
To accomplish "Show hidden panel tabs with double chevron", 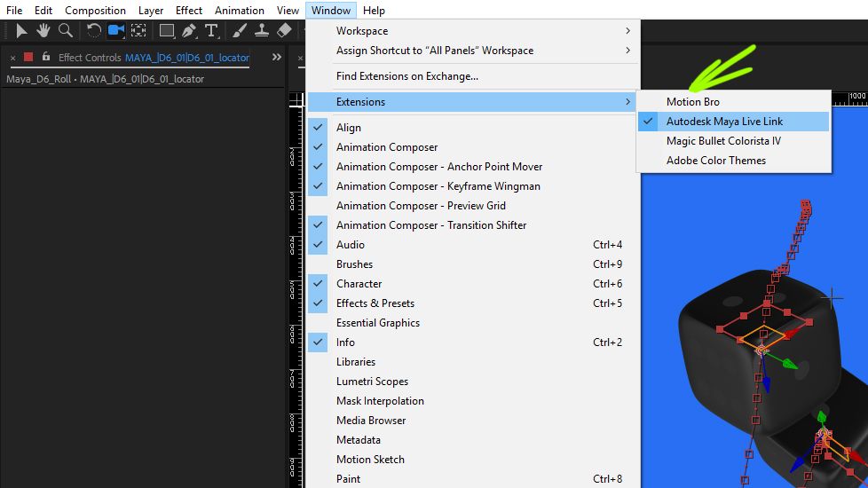I will pos(277,57).
